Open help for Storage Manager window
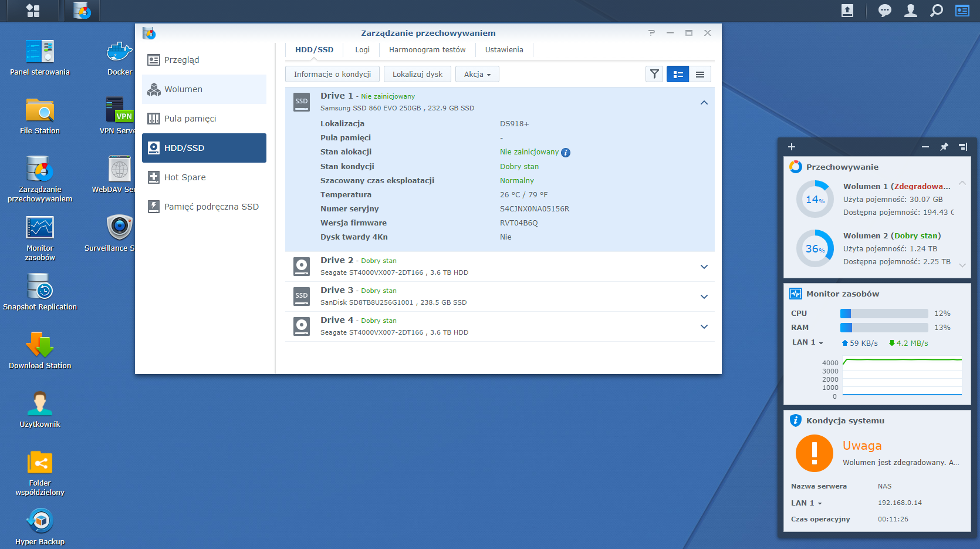This screenshot has height=549, width=980. click(x=651, y=33)
